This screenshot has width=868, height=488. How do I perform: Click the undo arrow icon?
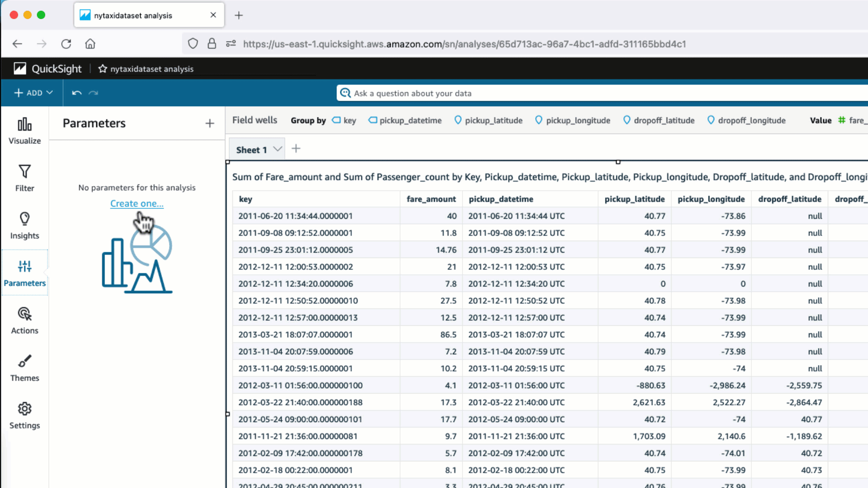[x=76, y=93]
